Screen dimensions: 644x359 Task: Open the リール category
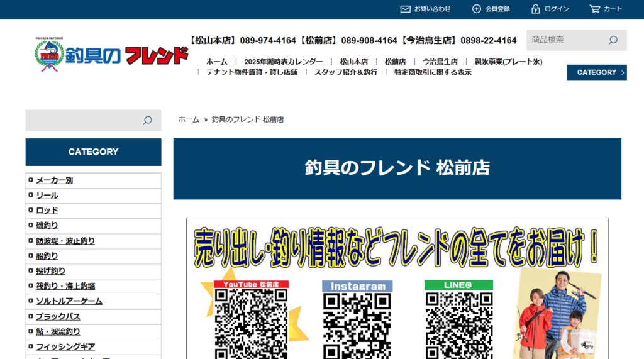point(47,196)
